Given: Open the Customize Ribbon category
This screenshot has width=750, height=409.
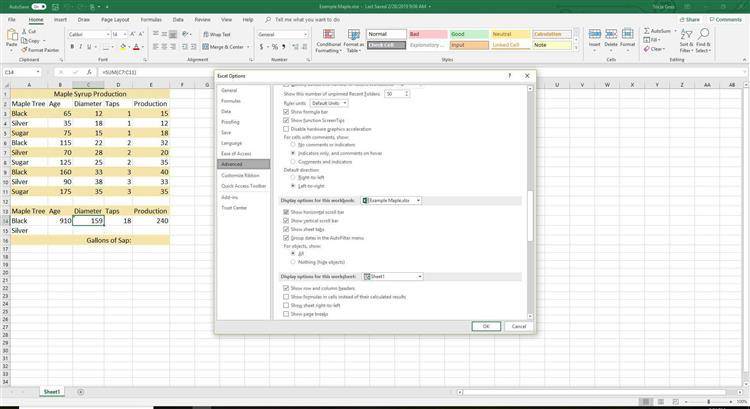Looking at the screenshot, I should coord(238,175).
